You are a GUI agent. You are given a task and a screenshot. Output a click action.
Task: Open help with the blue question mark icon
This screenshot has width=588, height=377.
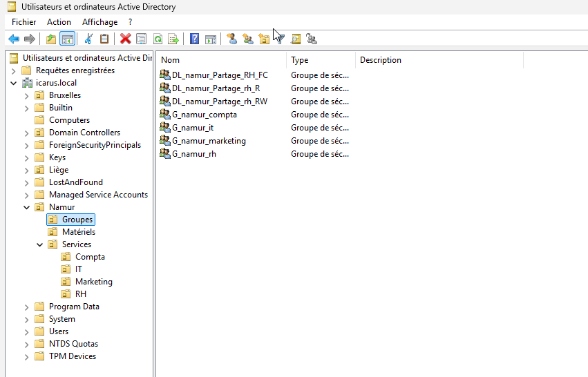pos(194,39)
